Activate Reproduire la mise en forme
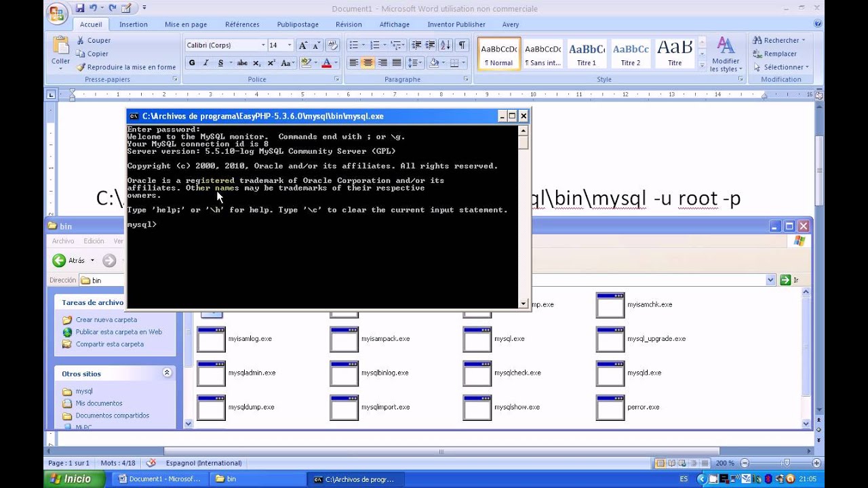Viewport: 868px width, 488px height. point(126,67)
